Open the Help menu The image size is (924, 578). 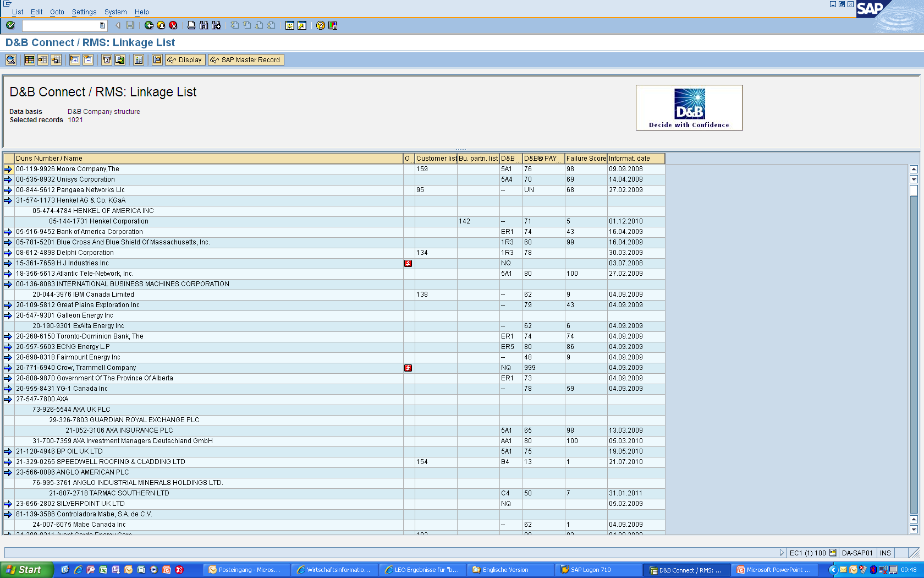pyautogui.click(x=142, y=12)
